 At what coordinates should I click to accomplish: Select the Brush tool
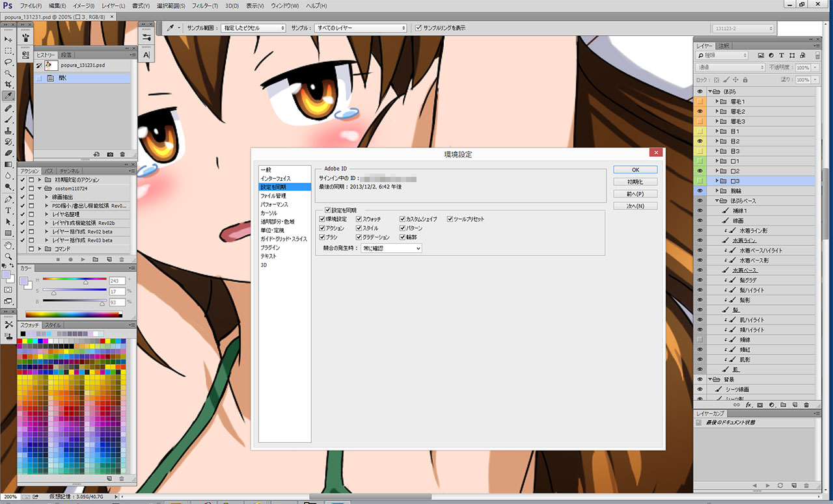(8, 118)
